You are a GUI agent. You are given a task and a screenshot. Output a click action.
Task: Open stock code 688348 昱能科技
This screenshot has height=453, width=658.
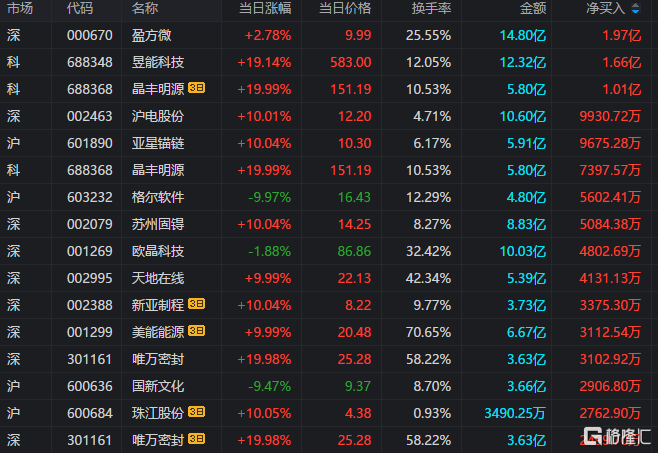(x=90, y=62)
